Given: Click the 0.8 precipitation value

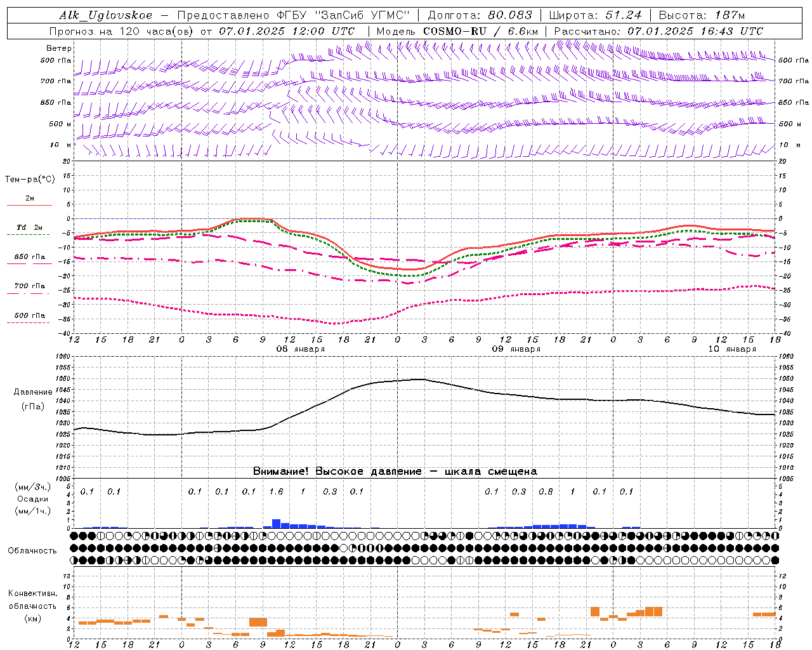Looking at the screenshot, I should (546, 491).
